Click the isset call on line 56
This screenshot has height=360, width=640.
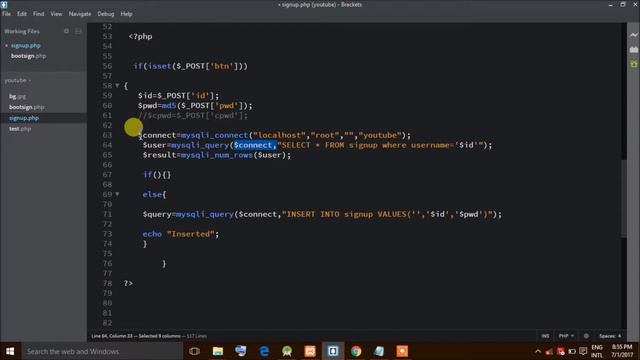coord(160,66)
